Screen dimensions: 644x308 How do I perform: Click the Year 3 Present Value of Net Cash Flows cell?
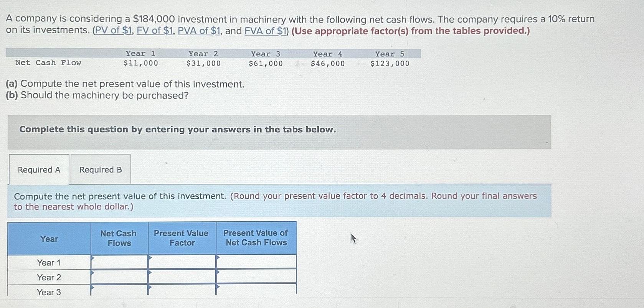256,291
